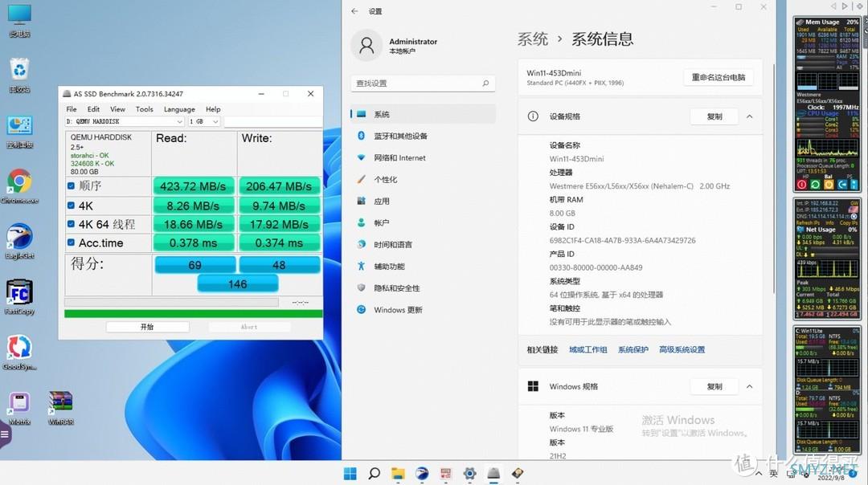Viewport: 868px width, 485px height.
Task: Open the 系统保护 link
Action: (633, 349)
